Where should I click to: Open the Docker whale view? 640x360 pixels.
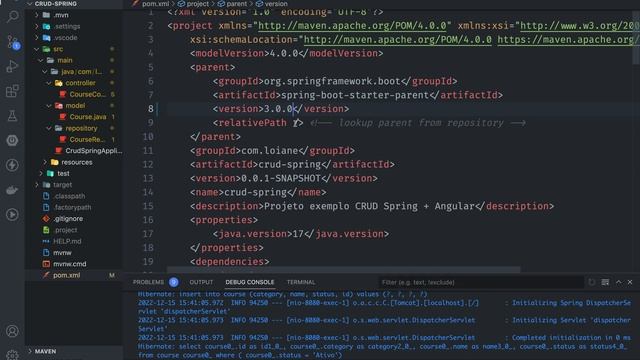pos(12,190)
